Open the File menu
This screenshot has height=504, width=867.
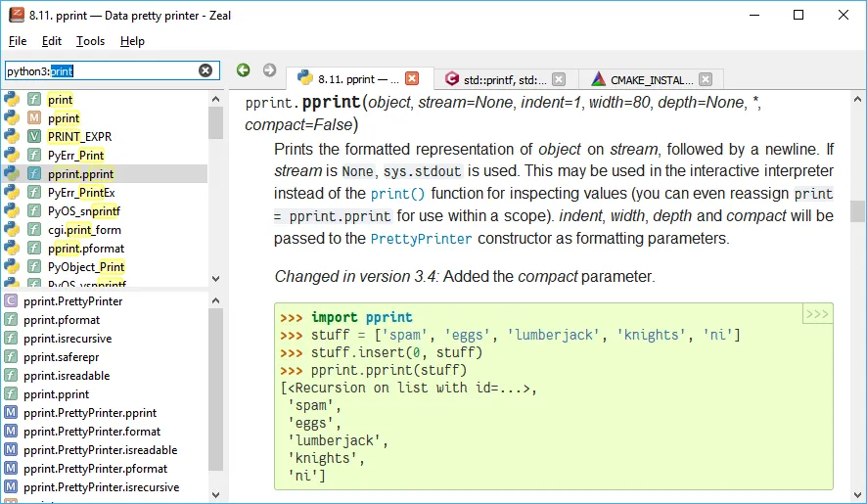[x=18, y=41]
